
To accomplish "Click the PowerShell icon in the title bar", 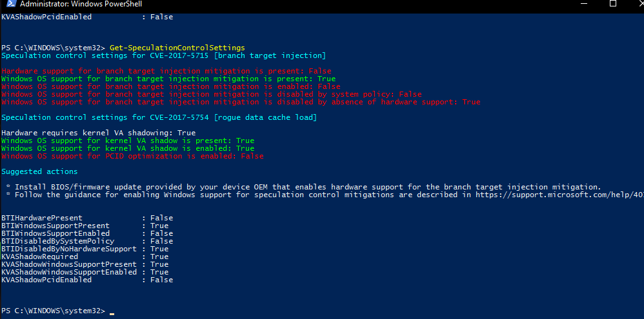I will pyautogui.click(x=11, y=4).
